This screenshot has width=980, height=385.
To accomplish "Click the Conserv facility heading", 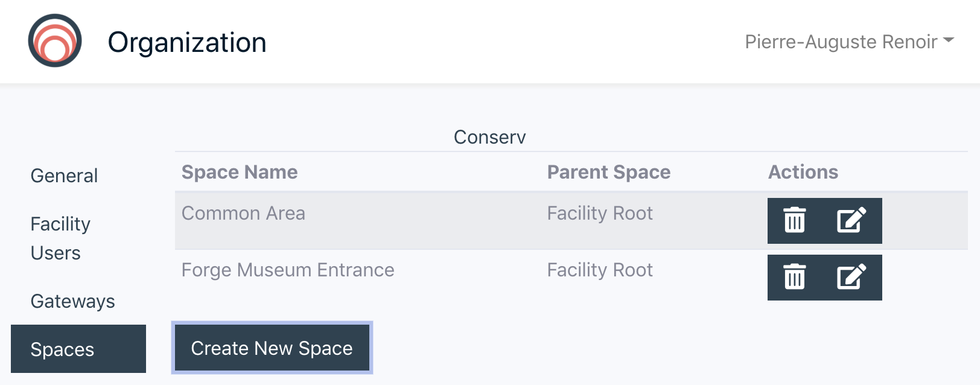I will (x=490, y=137).
